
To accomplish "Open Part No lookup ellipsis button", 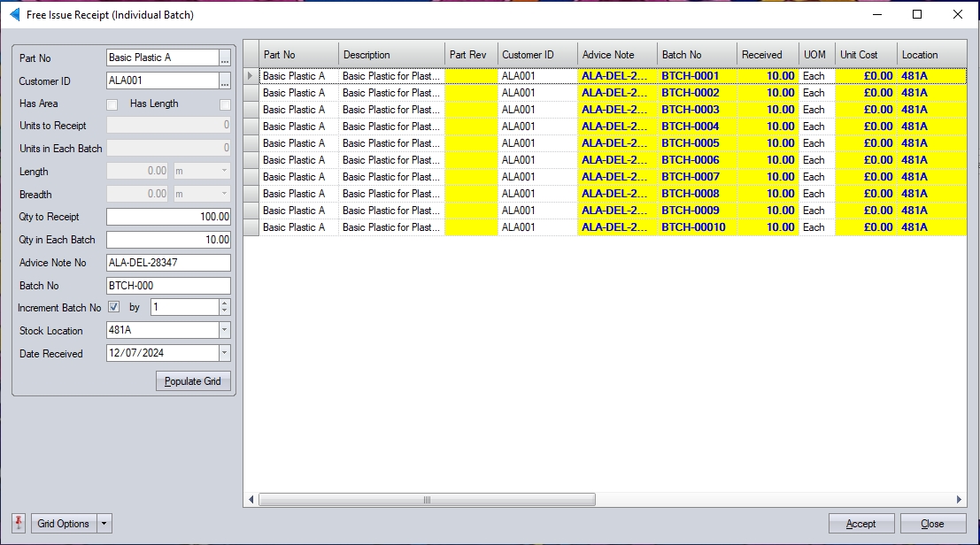I will point(225,58).
